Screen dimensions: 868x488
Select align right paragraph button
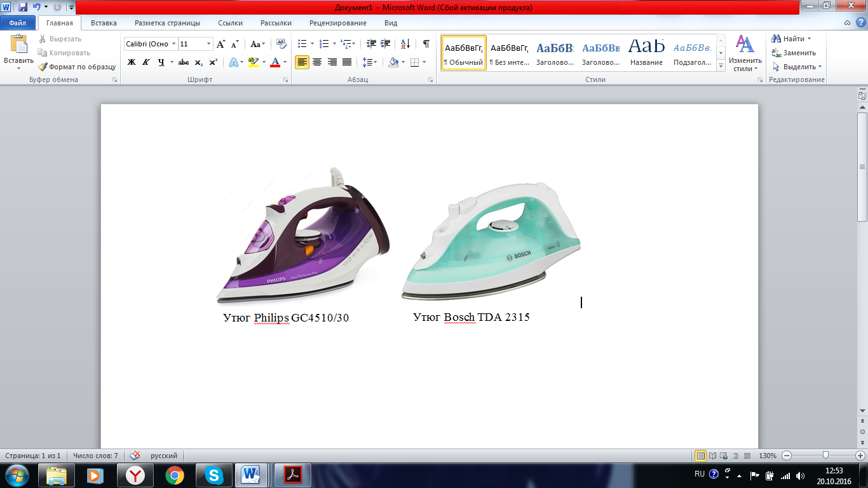332,62
